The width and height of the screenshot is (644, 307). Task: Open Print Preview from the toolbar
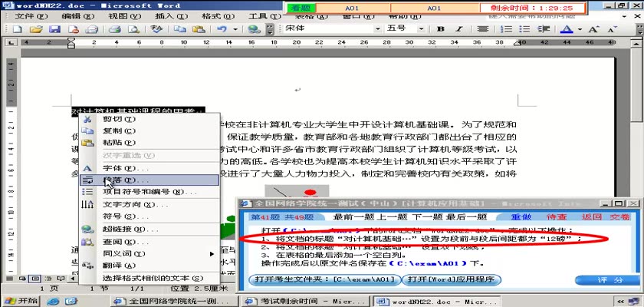pos(133,29)
